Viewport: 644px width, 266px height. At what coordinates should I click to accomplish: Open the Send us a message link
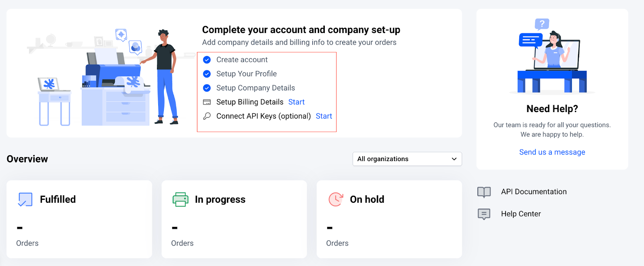tap(552, 152)
